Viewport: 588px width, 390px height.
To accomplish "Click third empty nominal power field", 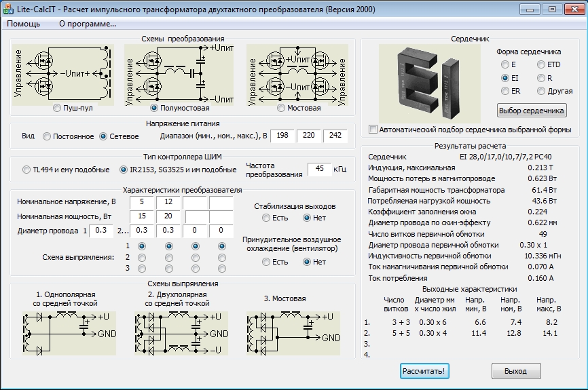I will [x=197, y=216].
